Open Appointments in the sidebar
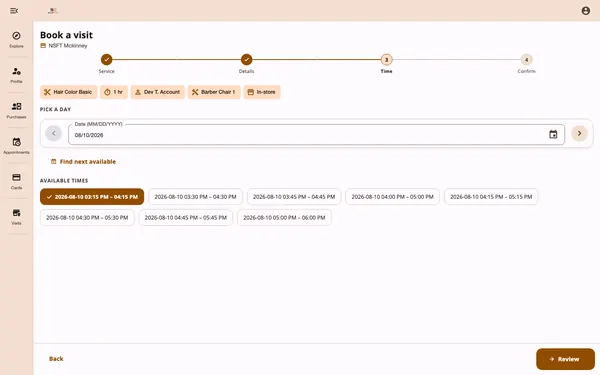This screenshot has width=600, height=375. point(16,146)
